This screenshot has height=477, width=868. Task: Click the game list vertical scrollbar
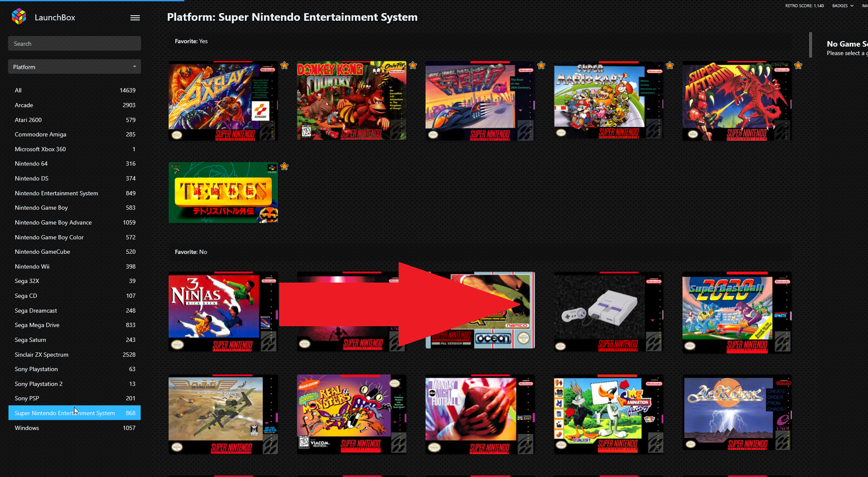coord(810,44)
